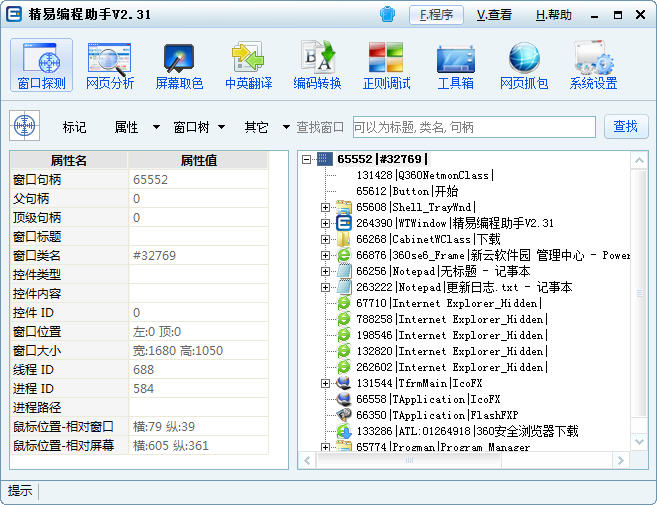This screenshot has width=657, height=505.
Task: Click icon of 264390 WTWindow tree row
Action: click(x=344, y=223)
